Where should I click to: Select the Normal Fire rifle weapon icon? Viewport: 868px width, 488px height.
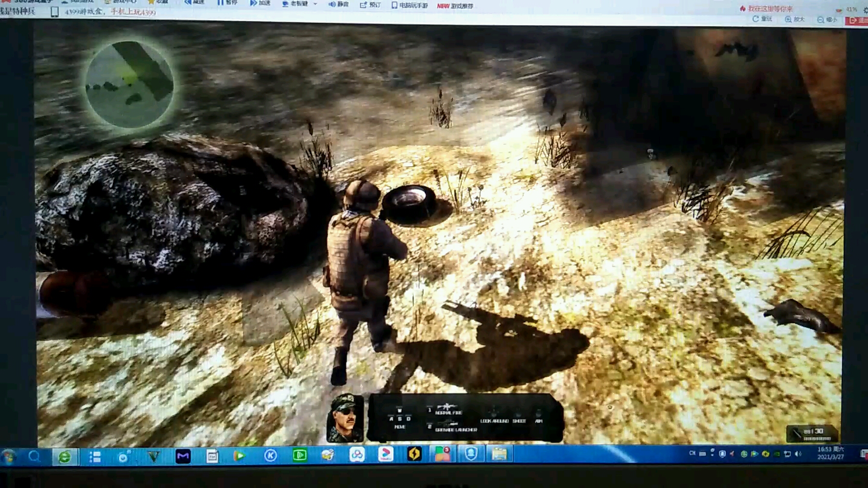pos(447,407)
